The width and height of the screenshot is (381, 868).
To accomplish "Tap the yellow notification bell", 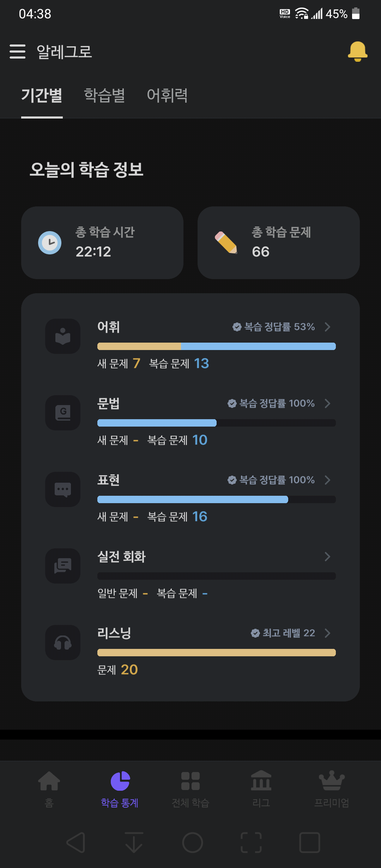I will 357,52.
